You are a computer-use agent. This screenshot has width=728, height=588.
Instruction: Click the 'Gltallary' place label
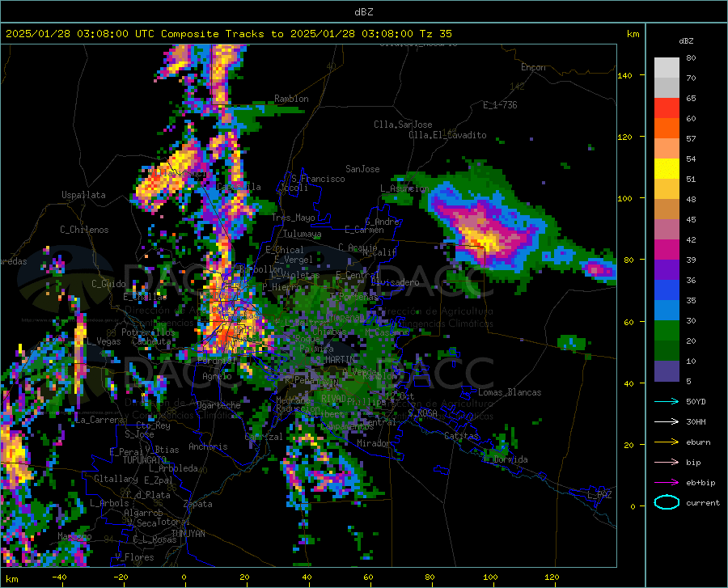[116, 479]
